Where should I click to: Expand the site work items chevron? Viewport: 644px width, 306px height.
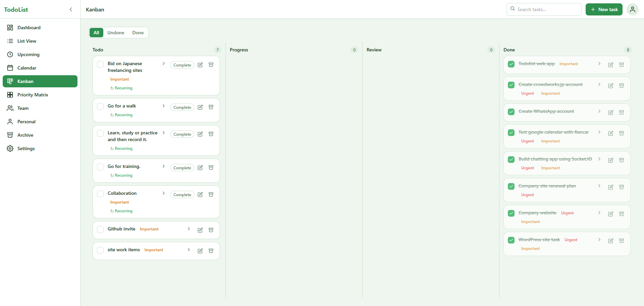click(x=189, y=250)
